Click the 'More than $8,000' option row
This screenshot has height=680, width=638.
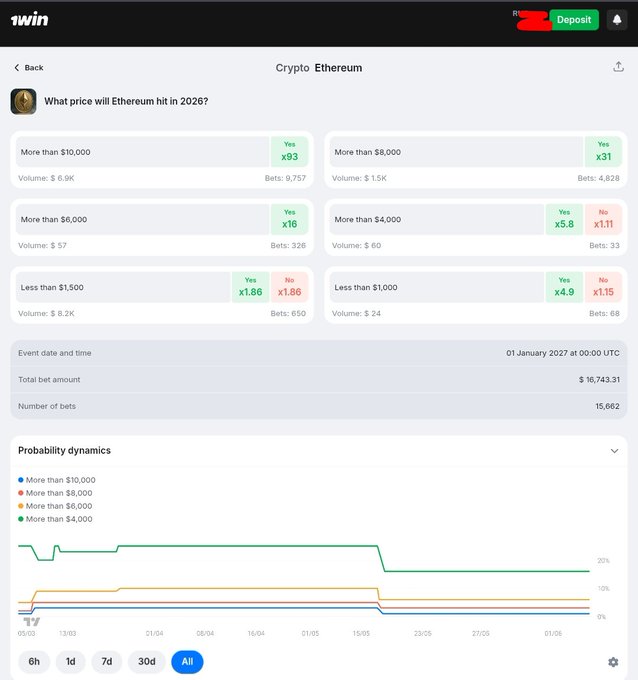456,152
